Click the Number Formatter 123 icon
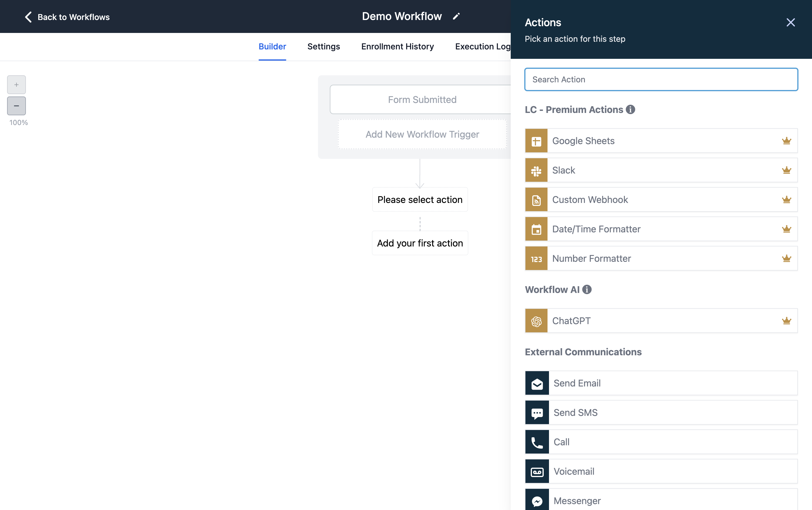Screen dimensions: 812x510 pyautogui.click(x=536, y=259)
